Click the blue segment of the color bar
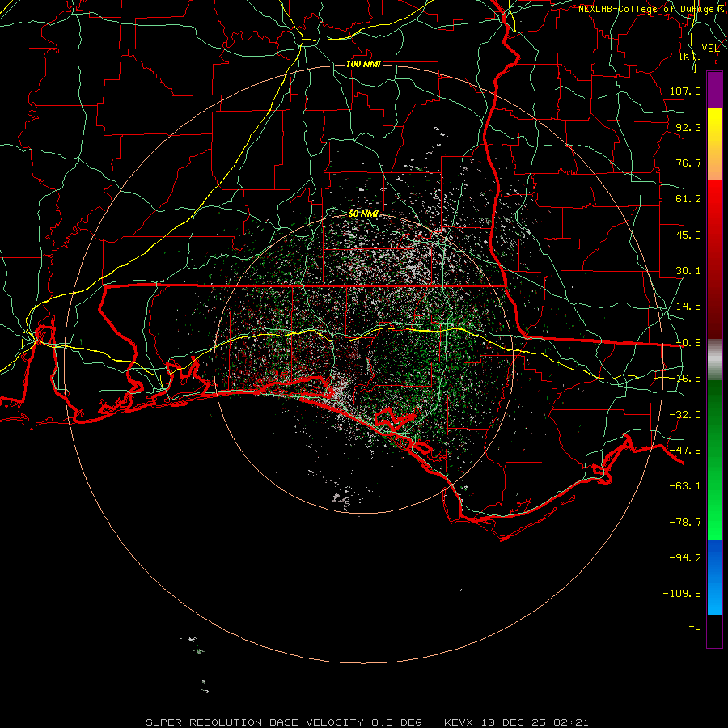 pos(714,577)
